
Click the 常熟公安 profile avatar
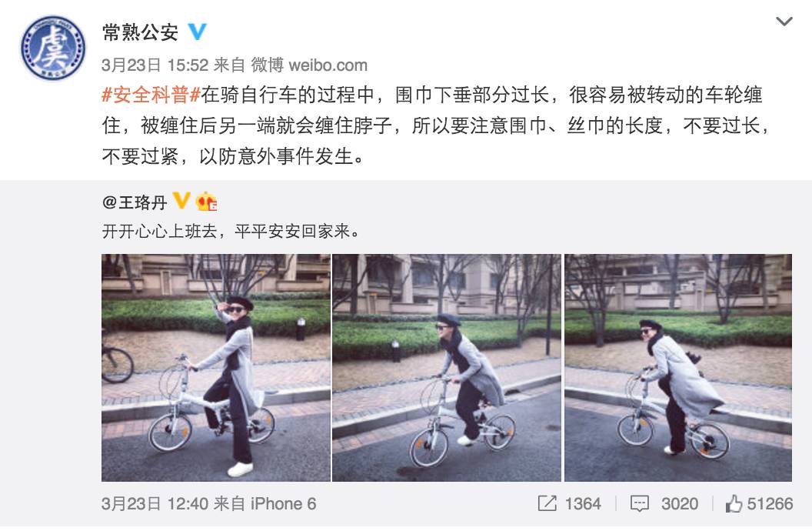point(53,48)
